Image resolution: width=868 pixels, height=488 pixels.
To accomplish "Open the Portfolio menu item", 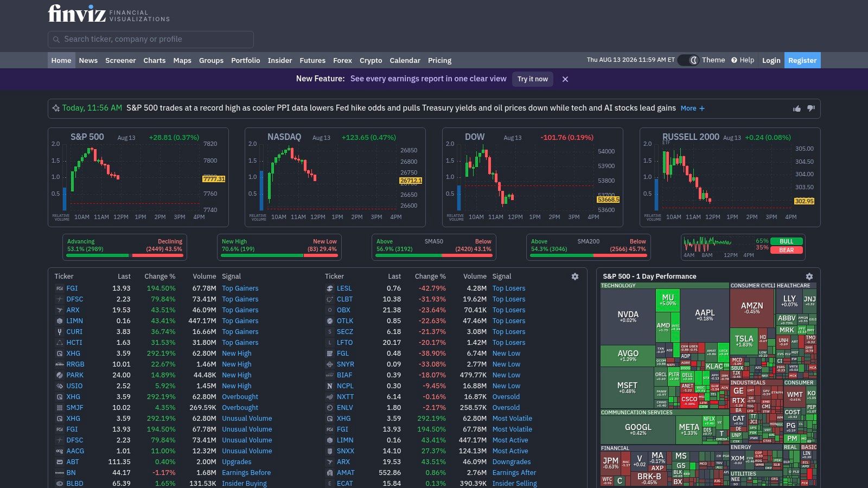I will (246, 60).
